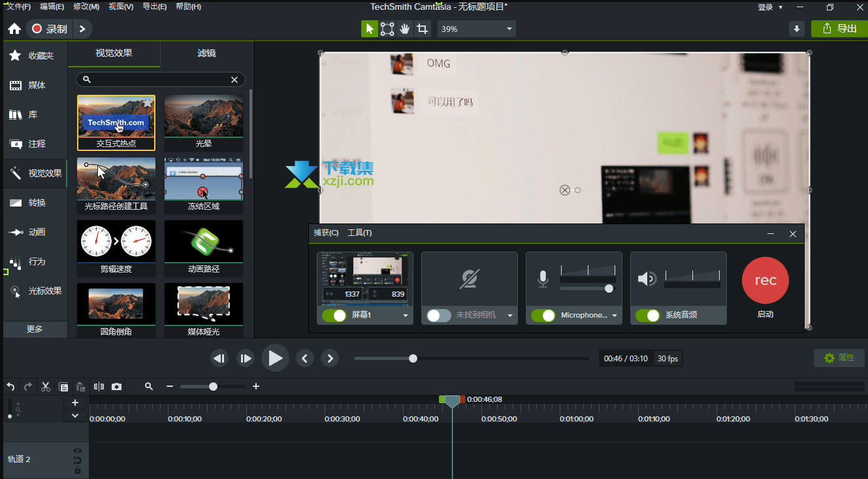Toggle the Microphone recording switch

(x=543, y=316)
